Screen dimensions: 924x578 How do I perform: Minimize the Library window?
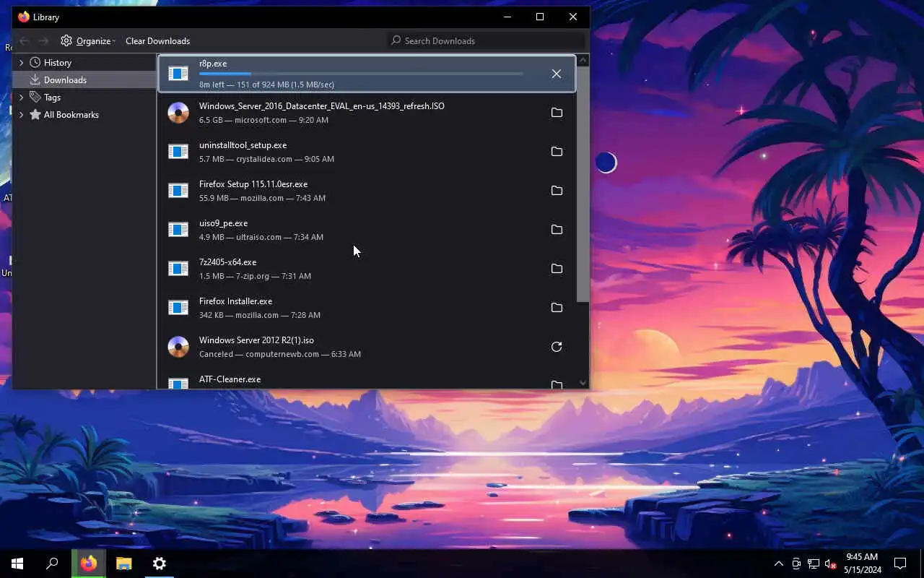pyautogui.click(x=507, y=17)
